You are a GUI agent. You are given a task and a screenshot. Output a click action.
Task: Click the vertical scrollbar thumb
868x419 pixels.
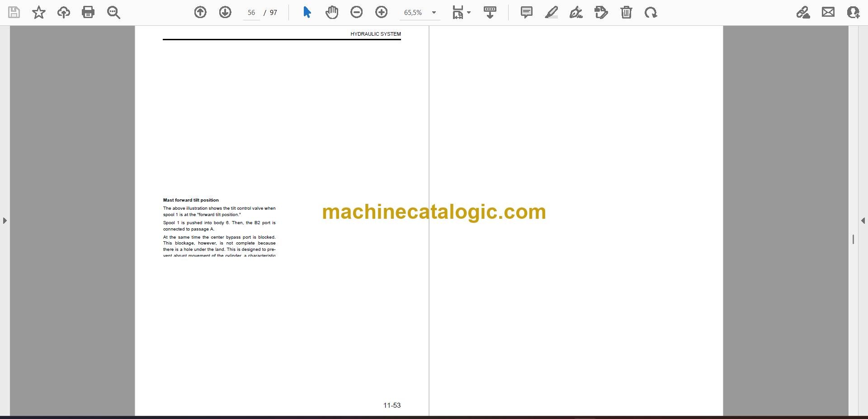coord(853,239)
